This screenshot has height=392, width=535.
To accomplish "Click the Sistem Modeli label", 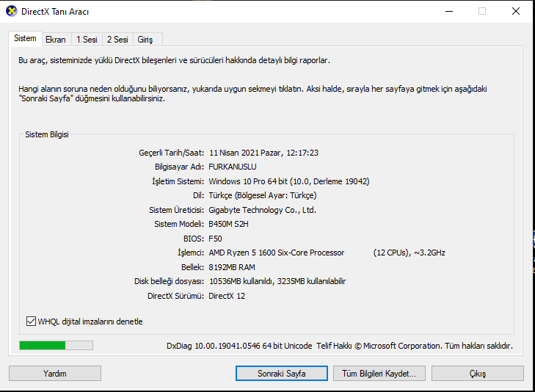I will [x=179, y=224].
